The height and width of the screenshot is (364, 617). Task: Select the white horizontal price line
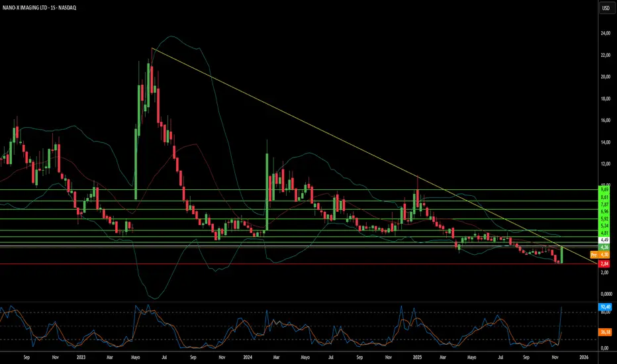299,246
